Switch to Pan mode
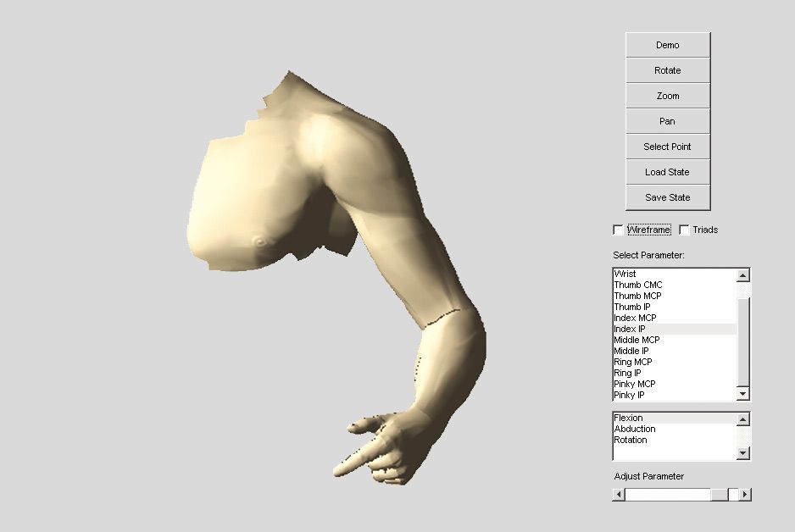This screenshot has height=532, width=795. click(667, 120)
